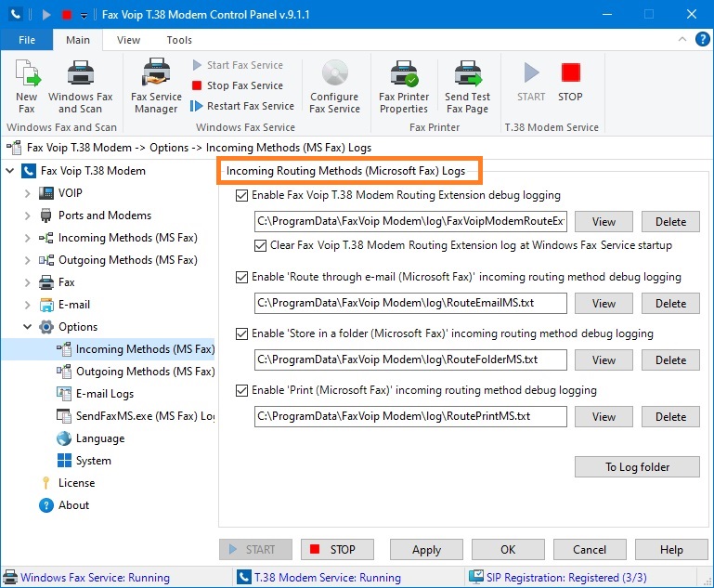Expand Outgoing Methods (MS Fax) top-level node
Screen dimensions: 714x588
27,260
